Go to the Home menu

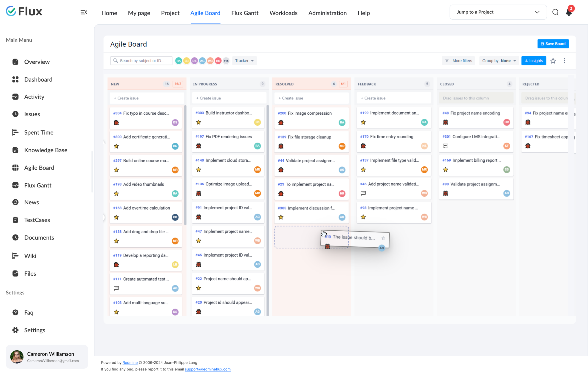pos(109,13)
